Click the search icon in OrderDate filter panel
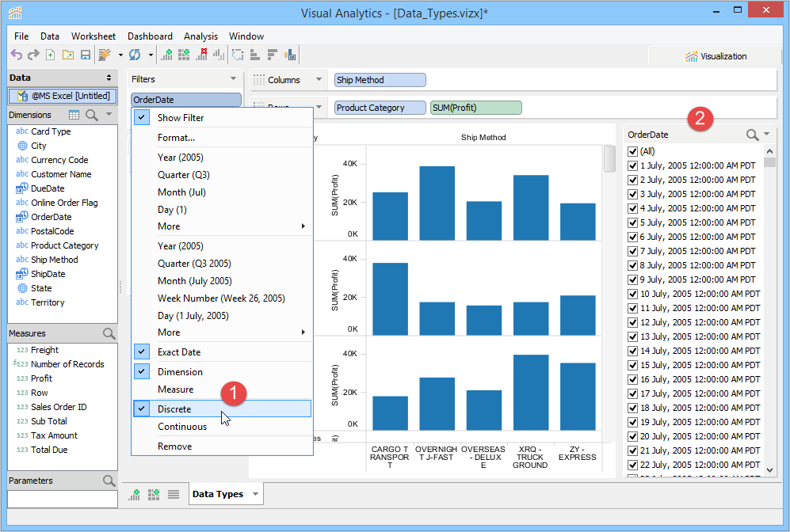 click(x=752, y=135)
